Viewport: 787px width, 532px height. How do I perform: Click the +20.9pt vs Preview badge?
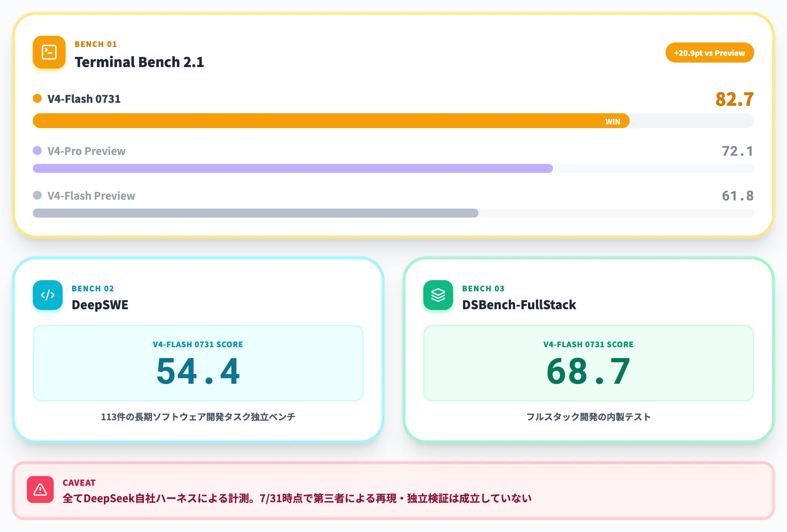(x=709, y=53)
